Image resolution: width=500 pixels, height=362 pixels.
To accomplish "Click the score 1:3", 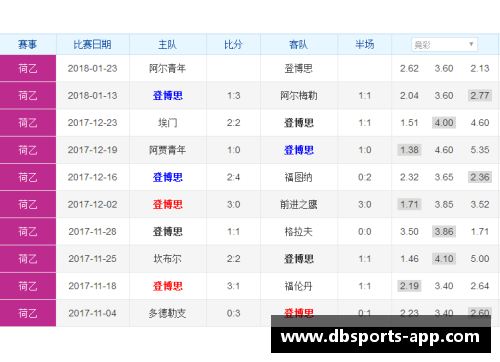I will (x=233, y=96).
